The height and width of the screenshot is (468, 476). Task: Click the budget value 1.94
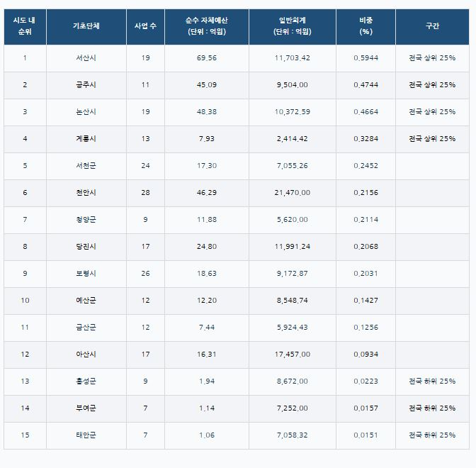(x=207, y=381)
